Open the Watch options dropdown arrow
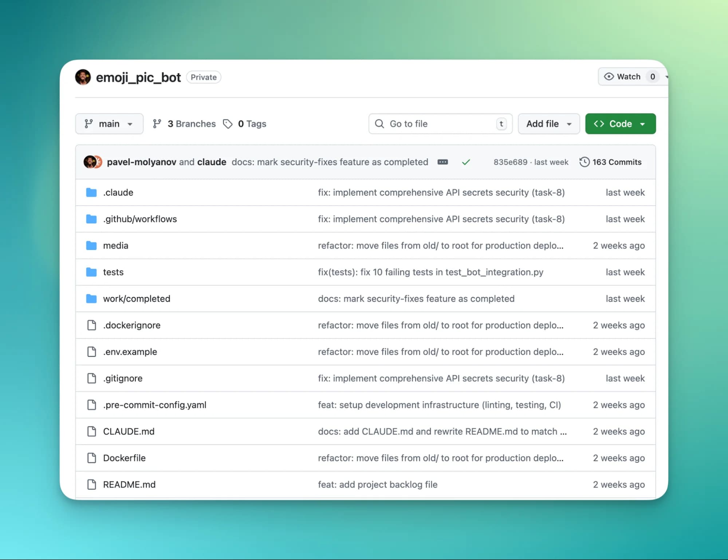Viewport: 728px width, 560px height. click(666, 77)
